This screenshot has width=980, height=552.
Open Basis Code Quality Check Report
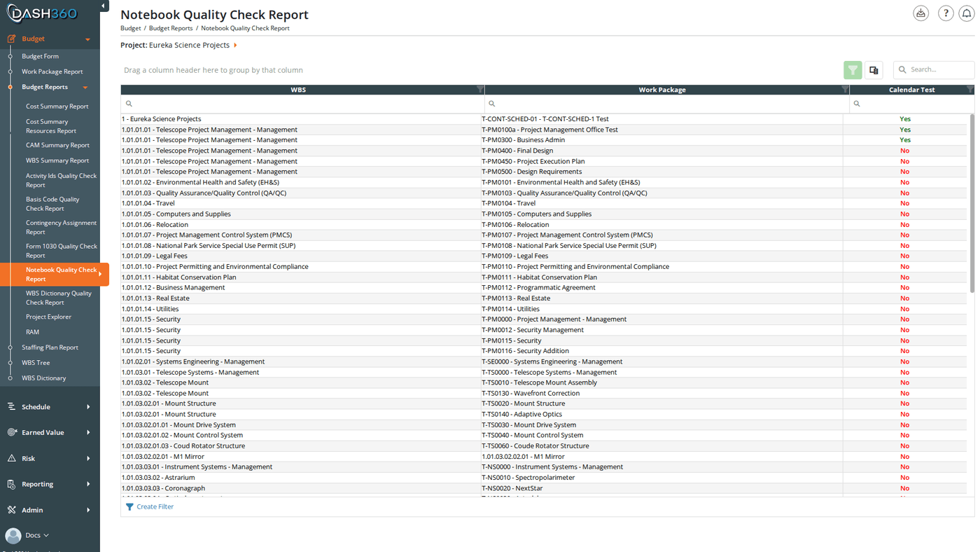pyautogui.click(x=52, y=204)
